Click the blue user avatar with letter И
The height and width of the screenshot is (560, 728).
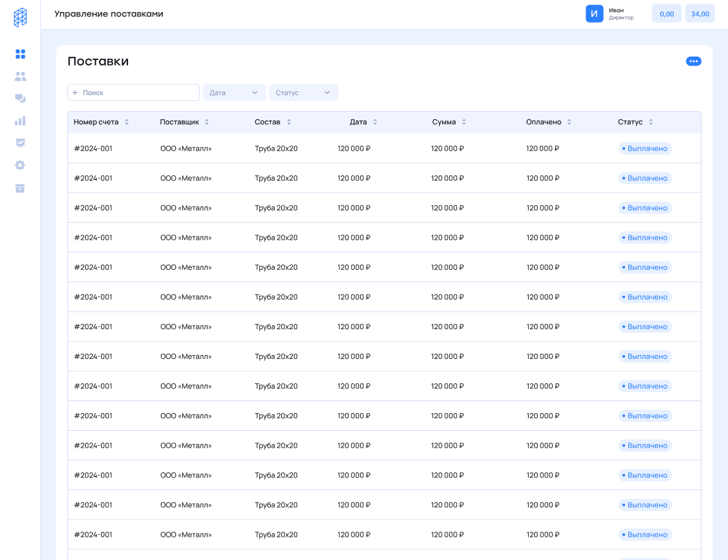tap(594, 14)
